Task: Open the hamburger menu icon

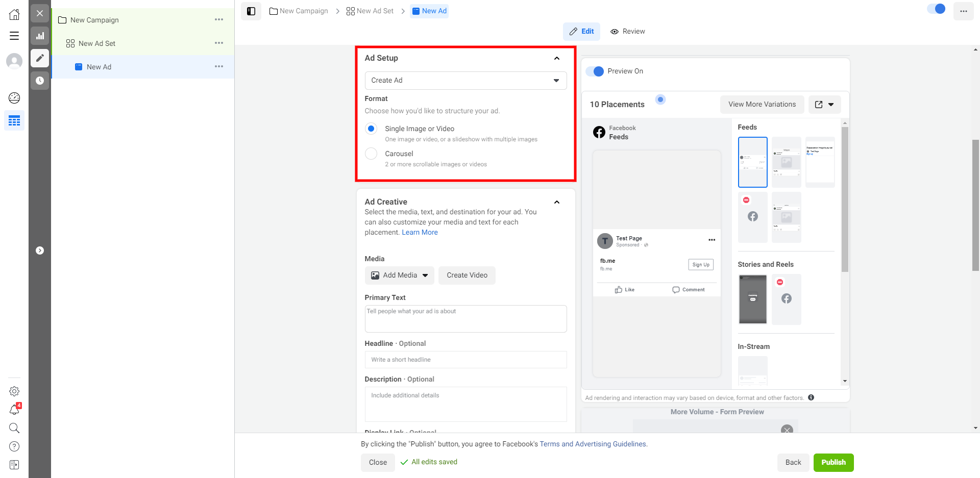Action: click(x=14, y=36)
